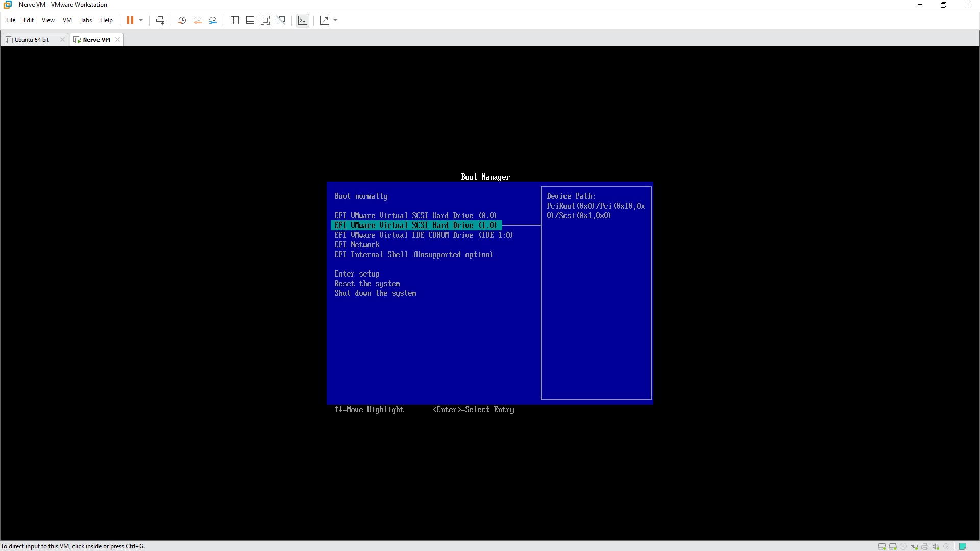The image size is (980, 551).
Task: Enter full screen mode
Action: click(265, 20)
